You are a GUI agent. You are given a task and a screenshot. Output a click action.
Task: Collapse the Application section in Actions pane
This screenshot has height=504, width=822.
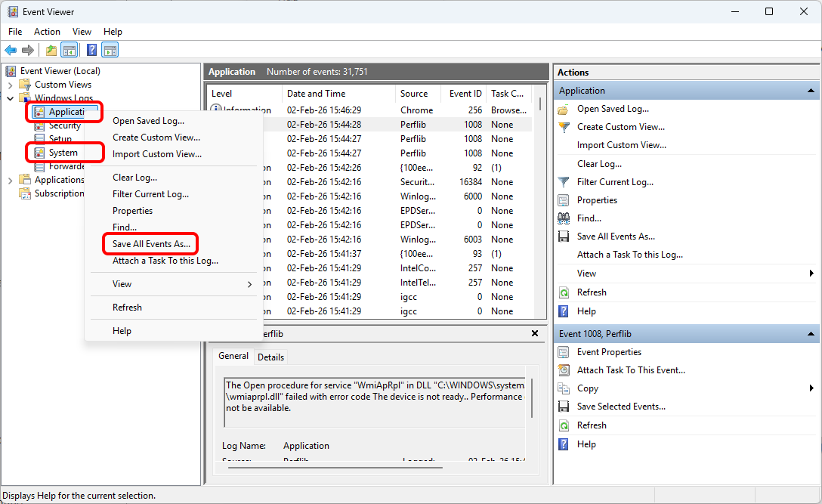coord(810,91)
